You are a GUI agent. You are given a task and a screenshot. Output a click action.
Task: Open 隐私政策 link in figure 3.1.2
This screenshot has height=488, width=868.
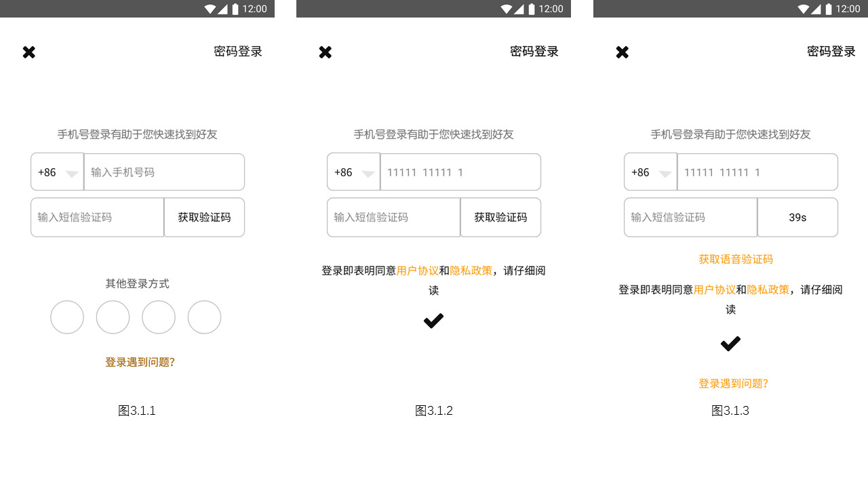(471, 270)
